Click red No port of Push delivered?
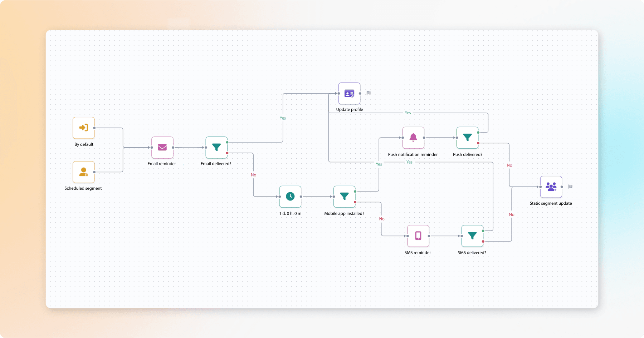The width and height of the screenshot is (644, 338). [478, 143]
